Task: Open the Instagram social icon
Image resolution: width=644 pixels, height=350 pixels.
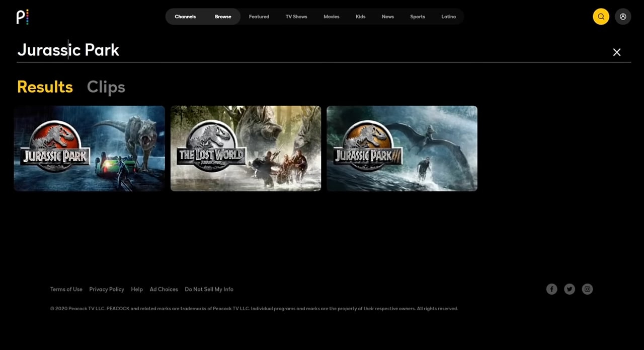Action: pyautogui.click(x=587, y=289)
